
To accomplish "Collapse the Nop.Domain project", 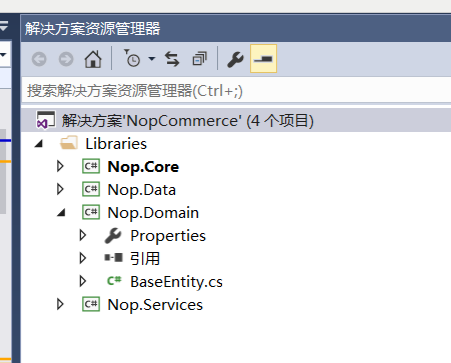I will pyautogui.click(x=61, y=213).
